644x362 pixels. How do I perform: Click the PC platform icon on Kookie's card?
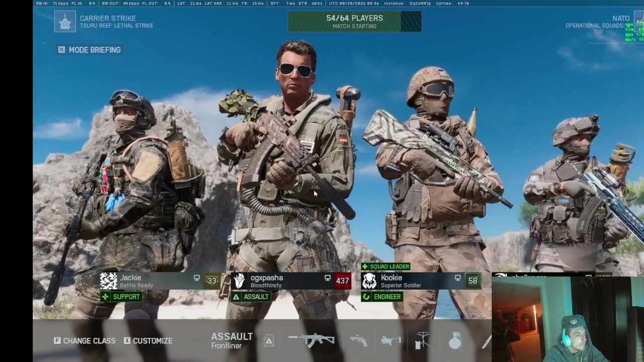[457, 278]
